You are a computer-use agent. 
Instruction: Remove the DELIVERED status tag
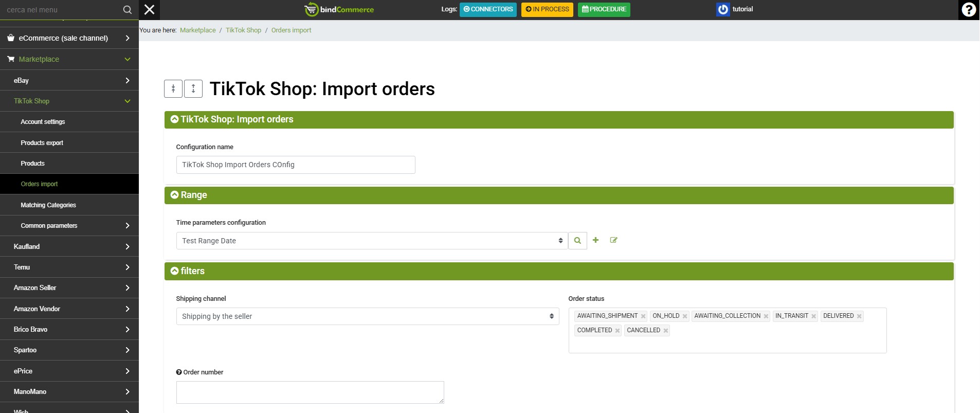click(859, 316)
